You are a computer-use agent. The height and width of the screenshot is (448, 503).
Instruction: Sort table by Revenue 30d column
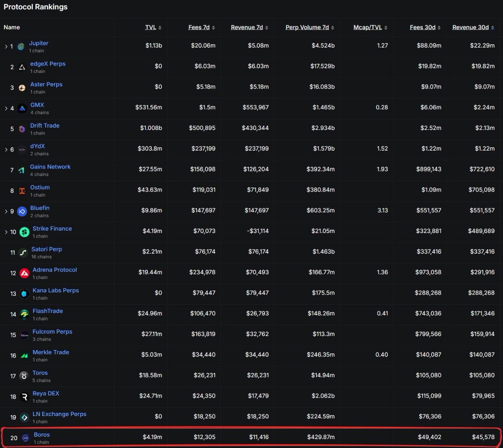click(473, 27)
